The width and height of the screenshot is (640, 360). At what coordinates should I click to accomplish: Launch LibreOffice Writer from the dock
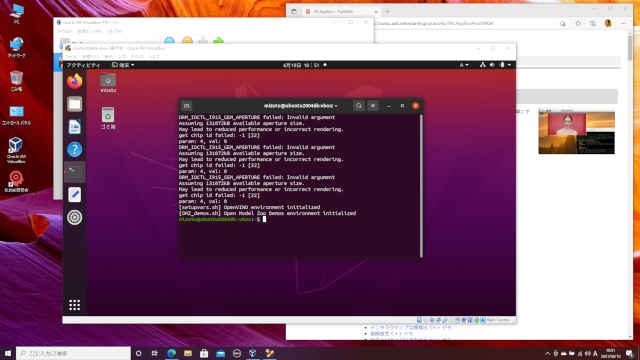(x=75, y=127)
